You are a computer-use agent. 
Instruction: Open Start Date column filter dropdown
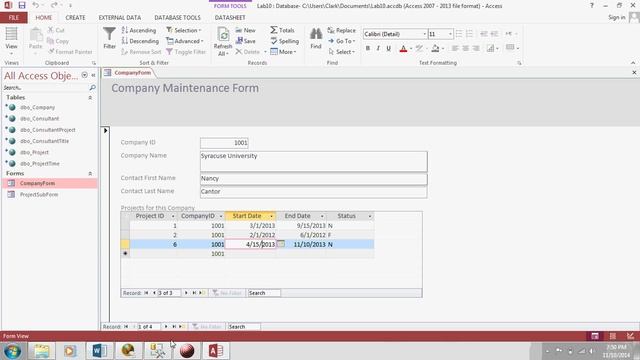pyautogui.click(x=271, y=216)
